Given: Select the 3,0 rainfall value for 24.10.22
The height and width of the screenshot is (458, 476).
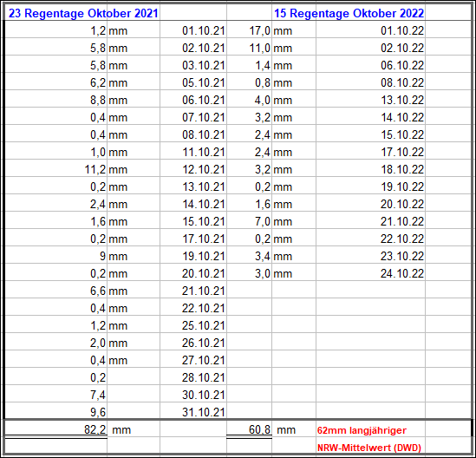Looking at the screenshot, I should click(263, 273).
